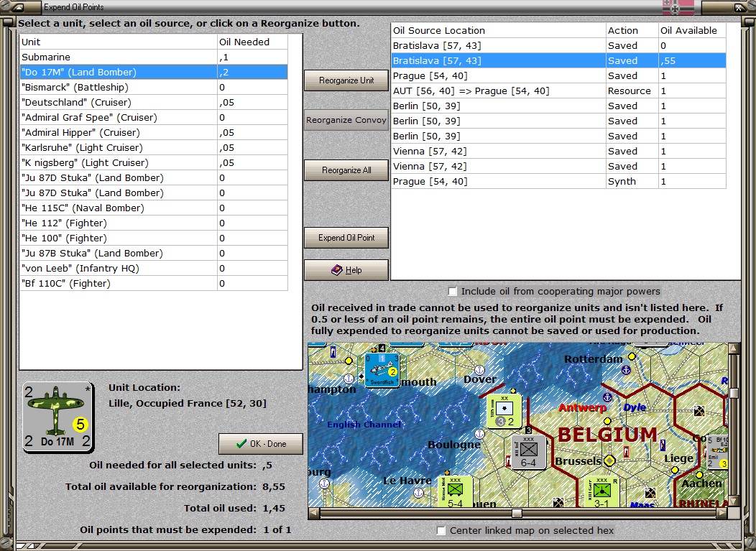Click the Reorganize All button
The image size is (756, 551).
tap(346, 170)
